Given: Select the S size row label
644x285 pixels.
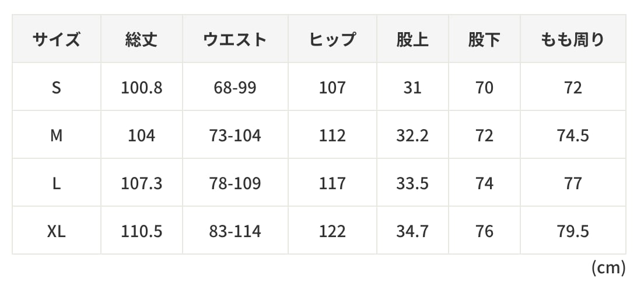Looking at the screenshot, I should [x=56, y=87].
